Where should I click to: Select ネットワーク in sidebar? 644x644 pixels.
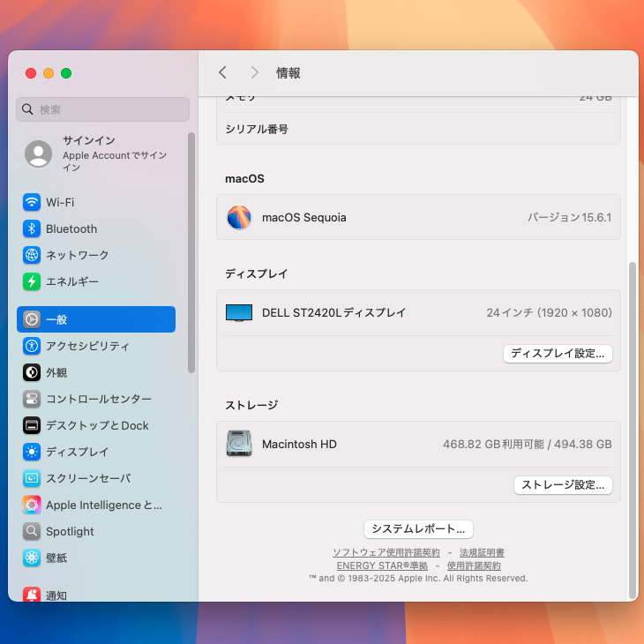point(96,255)
